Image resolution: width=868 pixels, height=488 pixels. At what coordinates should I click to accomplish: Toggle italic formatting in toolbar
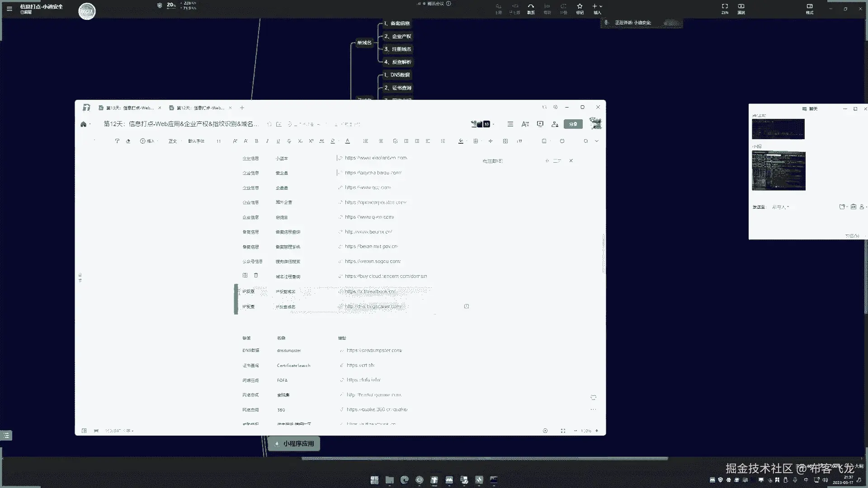pos(267,141)
